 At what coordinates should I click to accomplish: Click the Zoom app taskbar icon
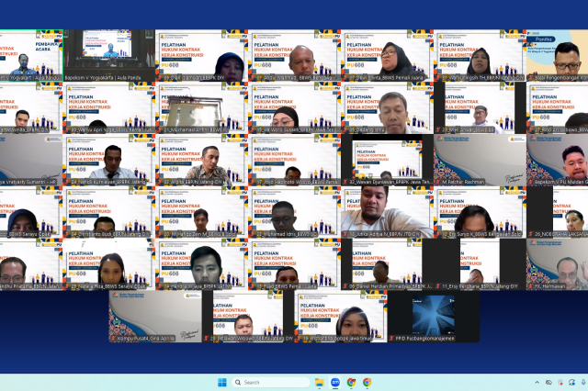pyautogui.click(x=334, y=382)
